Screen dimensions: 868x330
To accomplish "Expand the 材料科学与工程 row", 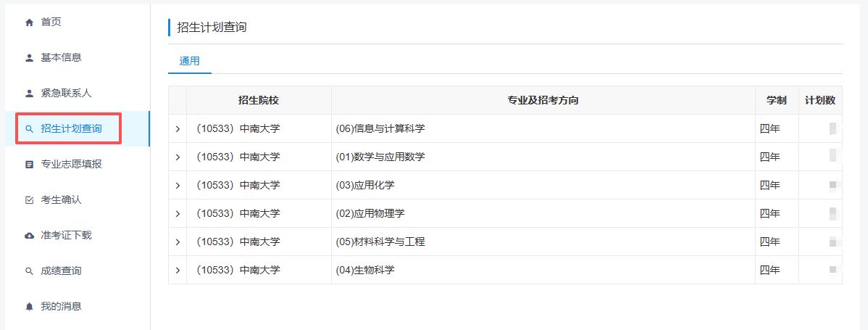I will pos(178,242).
